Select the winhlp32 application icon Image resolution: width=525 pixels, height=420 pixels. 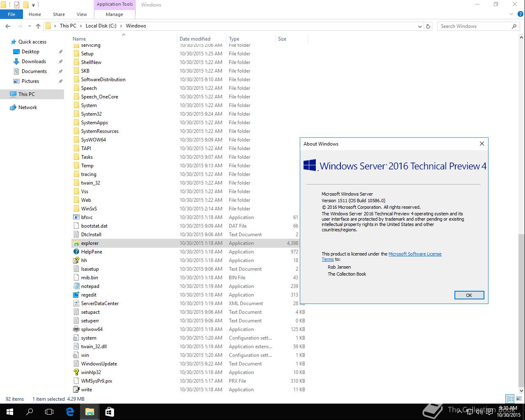(x=76, y=372)
